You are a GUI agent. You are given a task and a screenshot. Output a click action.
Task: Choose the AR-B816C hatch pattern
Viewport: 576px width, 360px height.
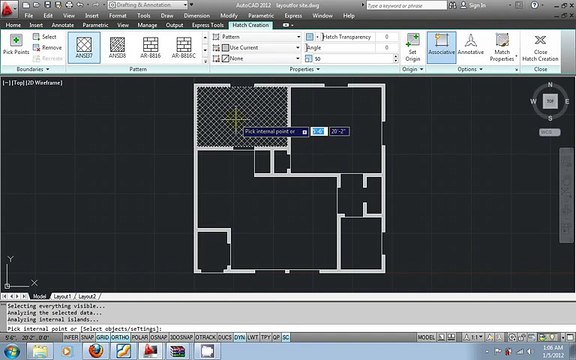(184, 48)
